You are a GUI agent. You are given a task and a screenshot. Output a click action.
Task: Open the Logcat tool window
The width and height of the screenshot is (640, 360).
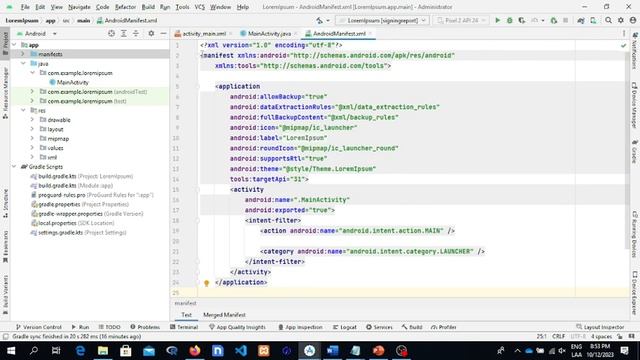pyautogui.click(x=344, y=327)
